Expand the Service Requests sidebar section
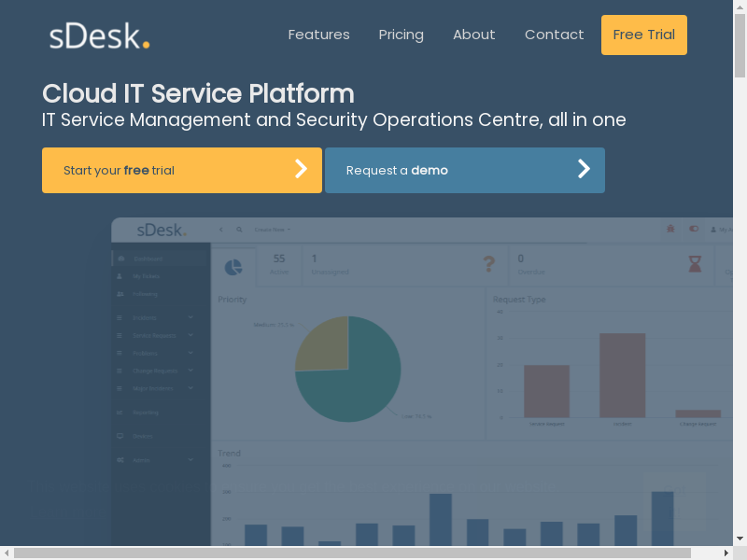The height and width of the screenshot is (560, 747). point(190,335)
